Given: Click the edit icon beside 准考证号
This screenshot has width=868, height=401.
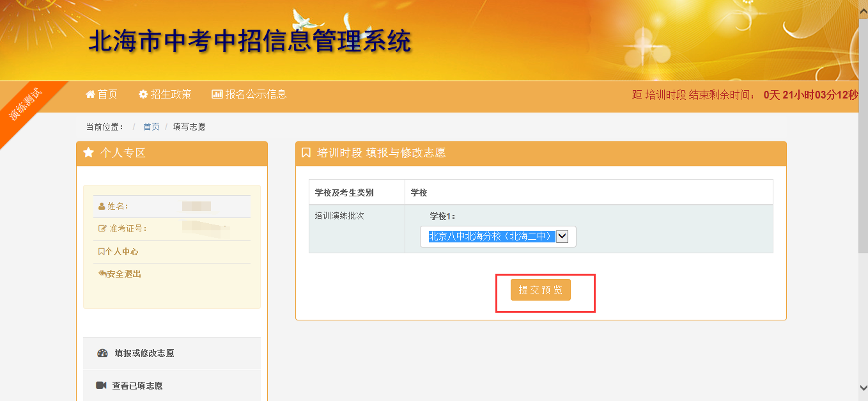Looking at the screenshot, I should click(x=102, y=229).
